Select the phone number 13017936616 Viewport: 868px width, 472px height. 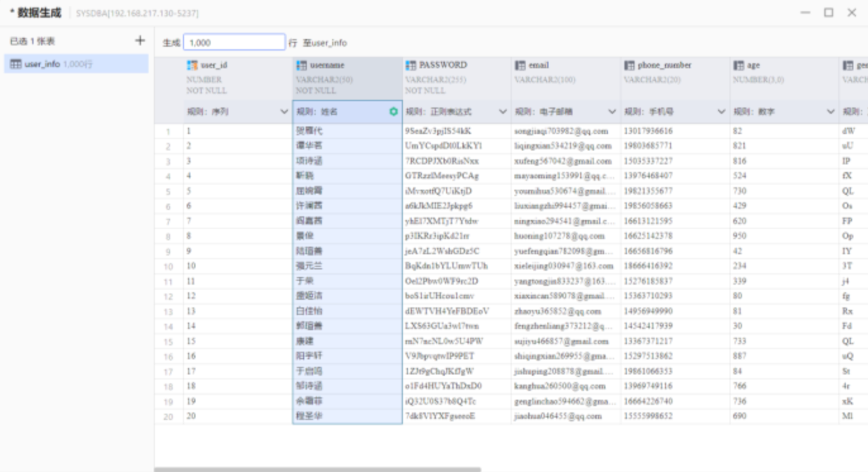pyautogui.click(x=648, y=131)
